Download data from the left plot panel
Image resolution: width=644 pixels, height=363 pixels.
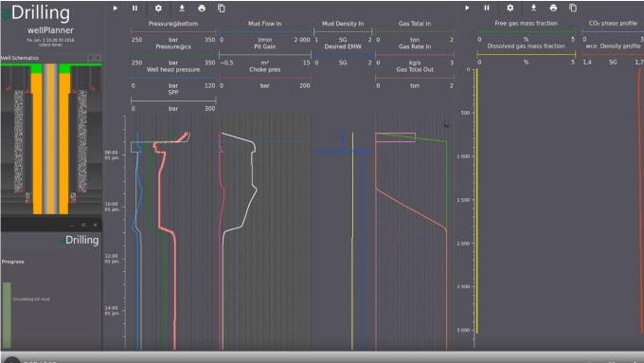pyautogui.click(x=182, y=8)
